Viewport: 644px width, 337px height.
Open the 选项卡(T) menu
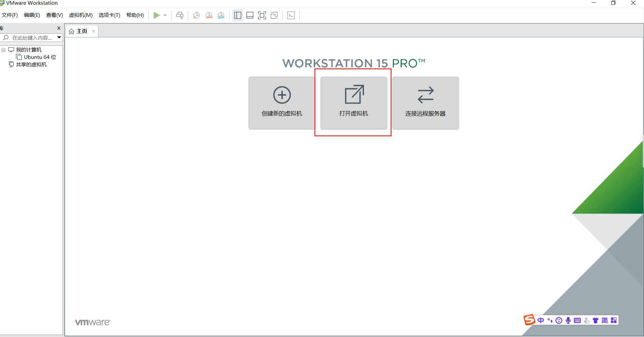(x=109, y=15)
